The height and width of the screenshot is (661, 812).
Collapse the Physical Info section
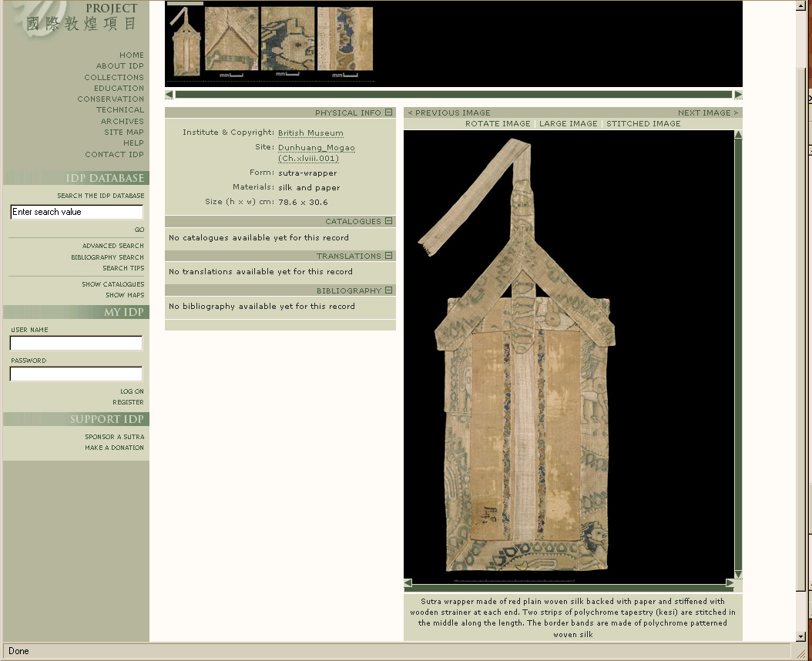(x=389, y=112)
